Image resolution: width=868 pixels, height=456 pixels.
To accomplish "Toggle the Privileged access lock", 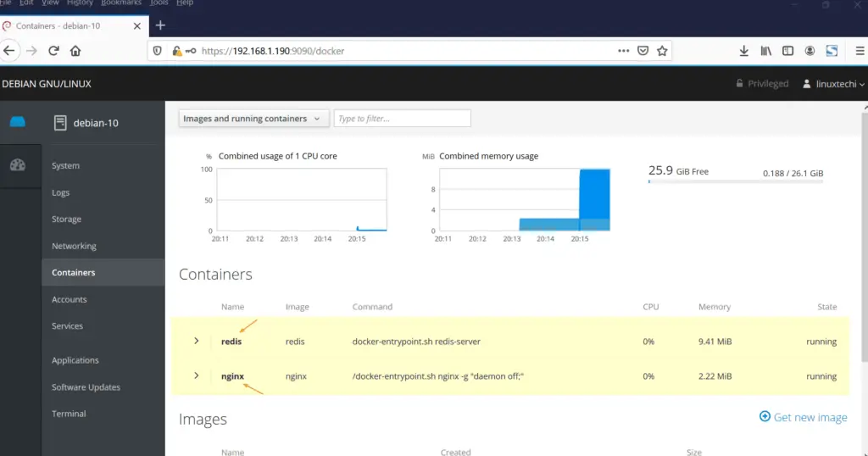I will [761, 84].
